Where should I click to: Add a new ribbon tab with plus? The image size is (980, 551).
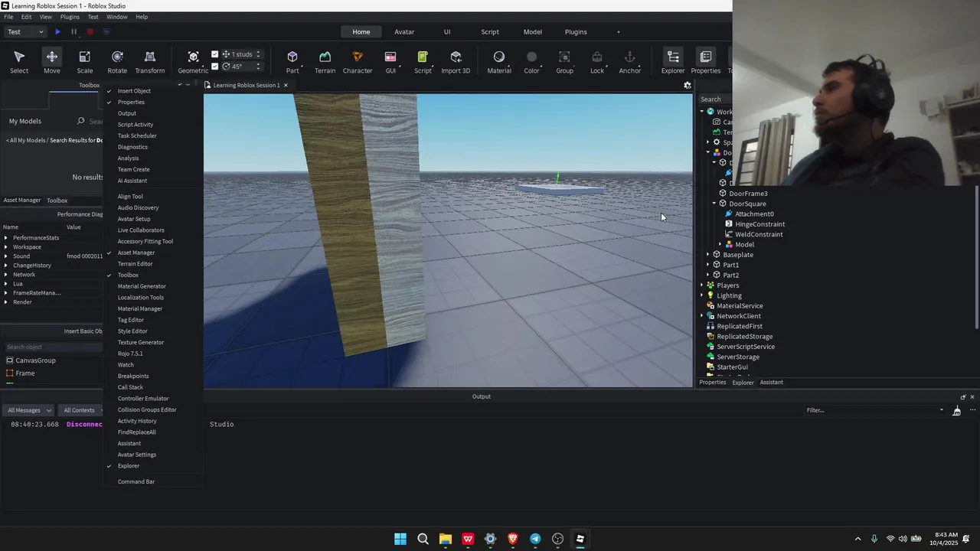point(619,31)
